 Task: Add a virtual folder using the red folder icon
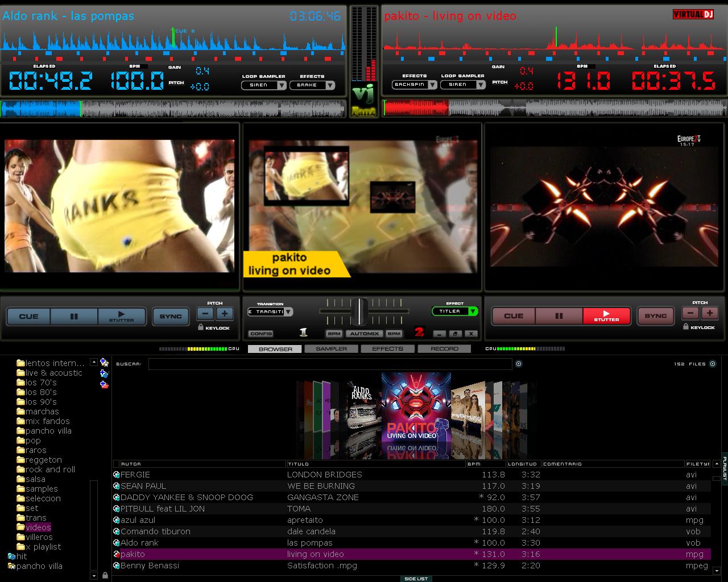point(104,385)
